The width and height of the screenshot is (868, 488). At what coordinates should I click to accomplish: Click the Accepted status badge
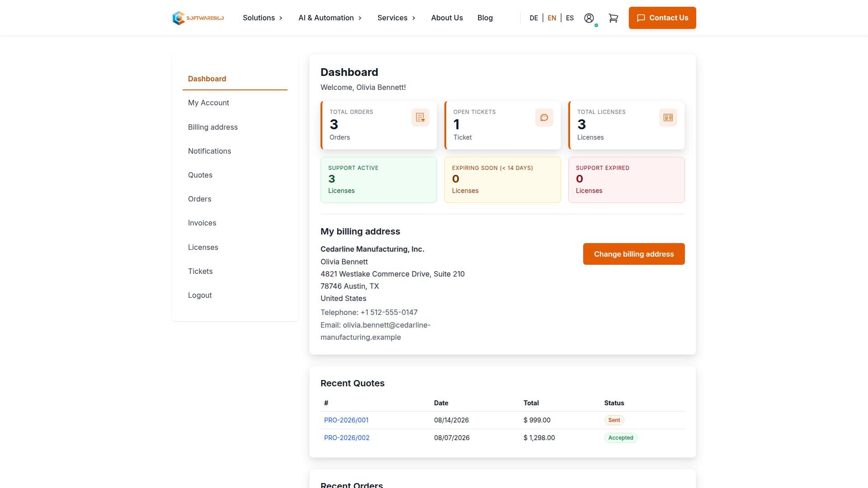pos(621,438)
